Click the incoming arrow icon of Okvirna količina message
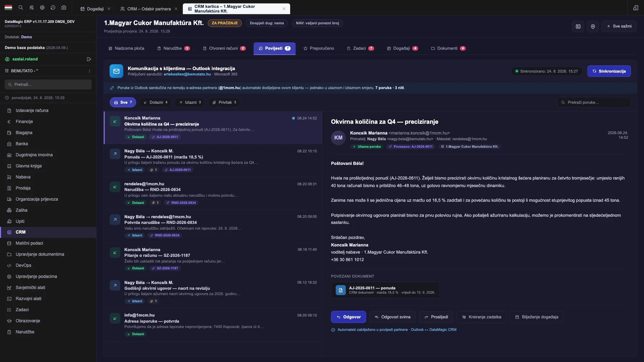The image size is (644, 362). pos(115,121)
